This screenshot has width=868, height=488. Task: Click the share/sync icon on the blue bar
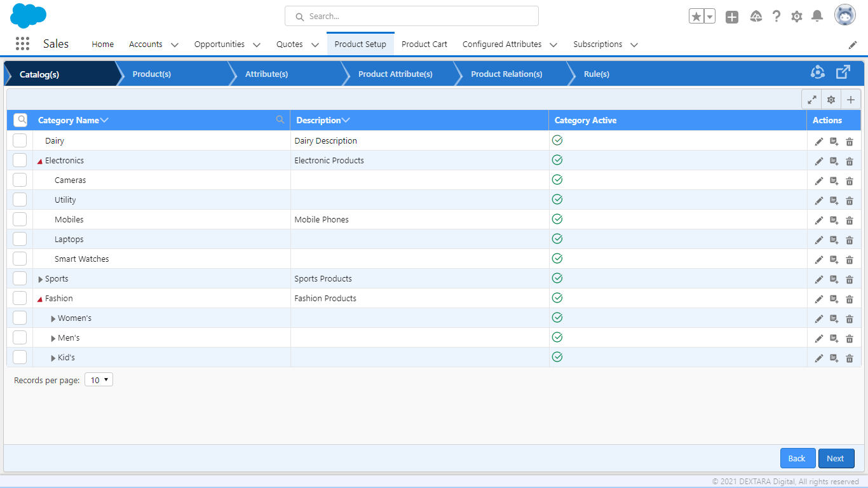pos(818,72)
